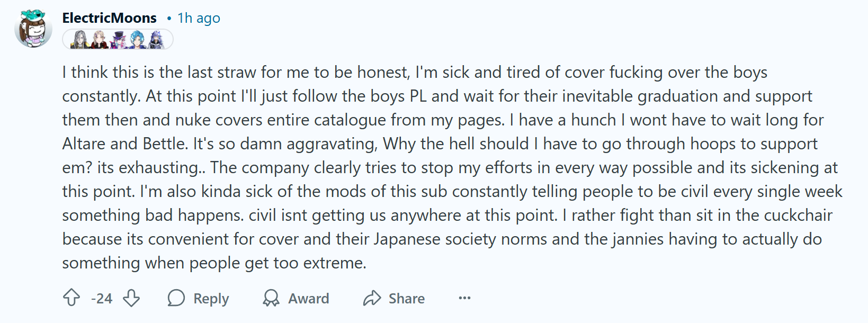
Task: Click the purple-haired character flair icon
Action: (157, 40)
